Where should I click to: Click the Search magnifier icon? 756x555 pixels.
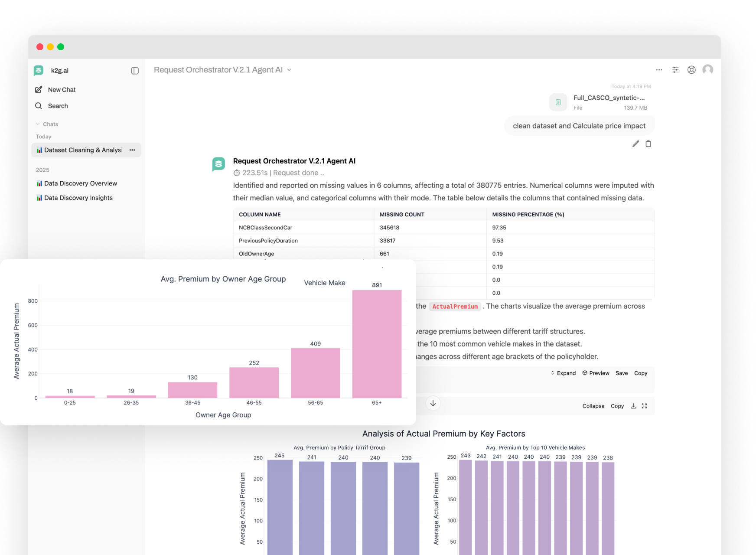[x=39, y=106]
